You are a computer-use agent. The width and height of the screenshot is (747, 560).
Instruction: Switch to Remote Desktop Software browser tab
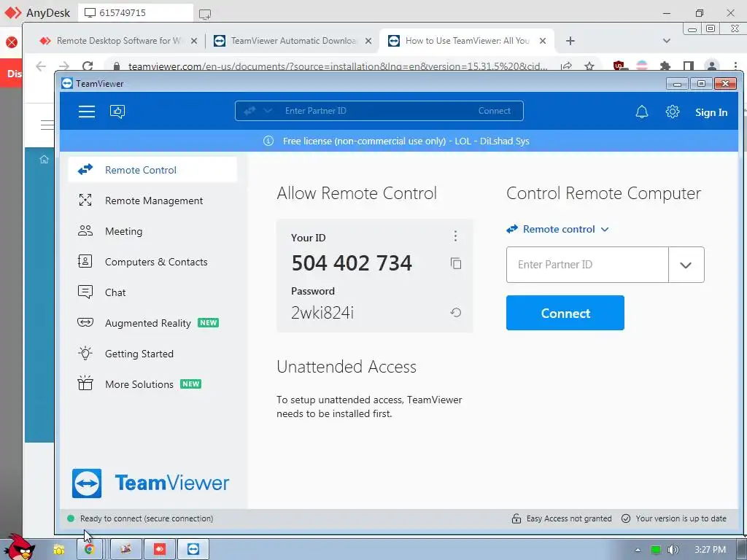pos(118,41)
